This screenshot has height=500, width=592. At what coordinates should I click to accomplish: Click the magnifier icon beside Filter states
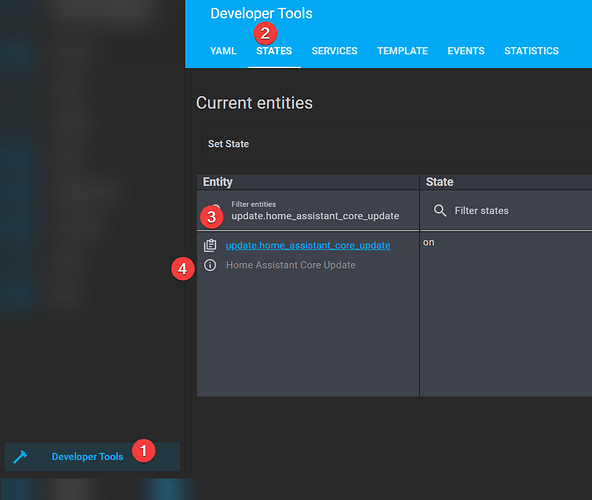click(x=440, y=210)
